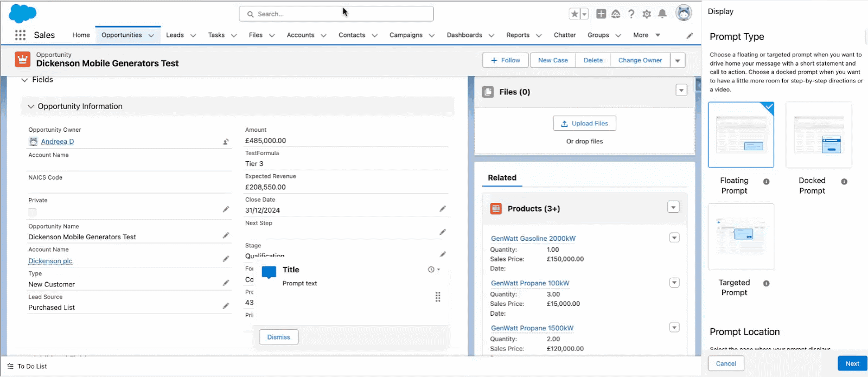Open the Reports tab

[x=518, y=35]
